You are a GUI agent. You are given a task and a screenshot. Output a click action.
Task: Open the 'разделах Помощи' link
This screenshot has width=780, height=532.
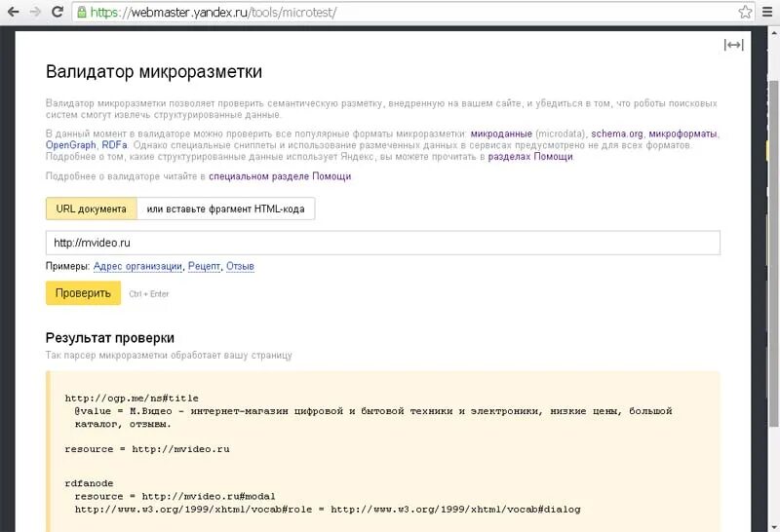[530, 157]
